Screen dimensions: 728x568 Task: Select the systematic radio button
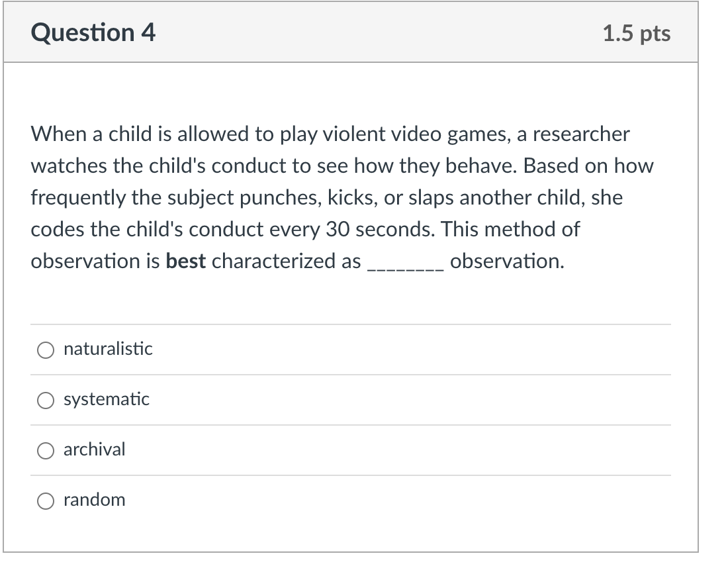(45, 400)
